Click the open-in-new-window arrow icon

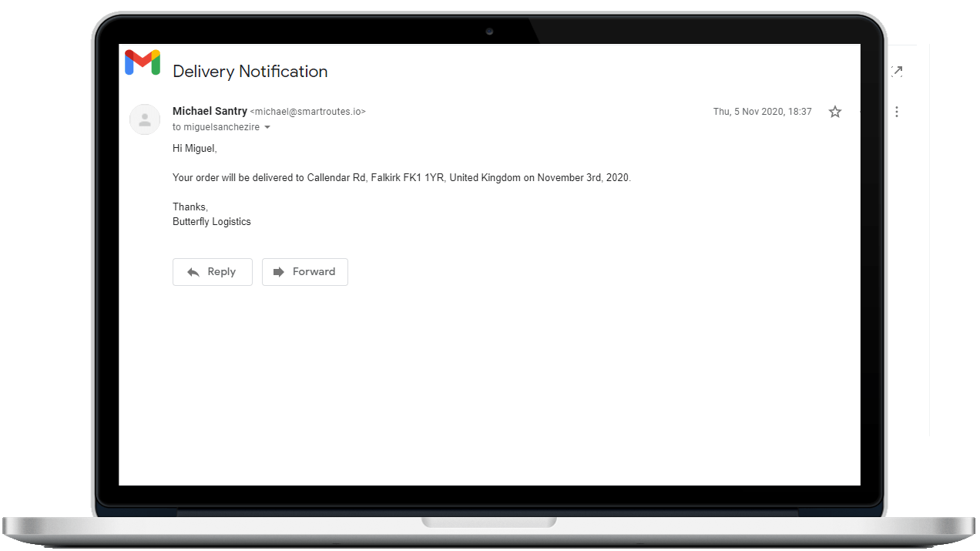(x=897, y=71)
